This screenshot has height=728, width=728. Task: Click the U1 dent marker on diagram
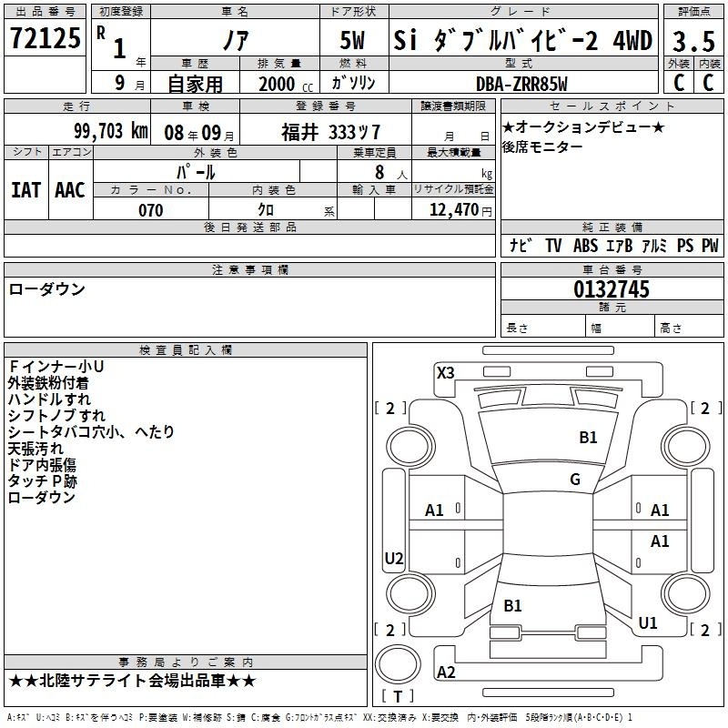coord(648,623)
